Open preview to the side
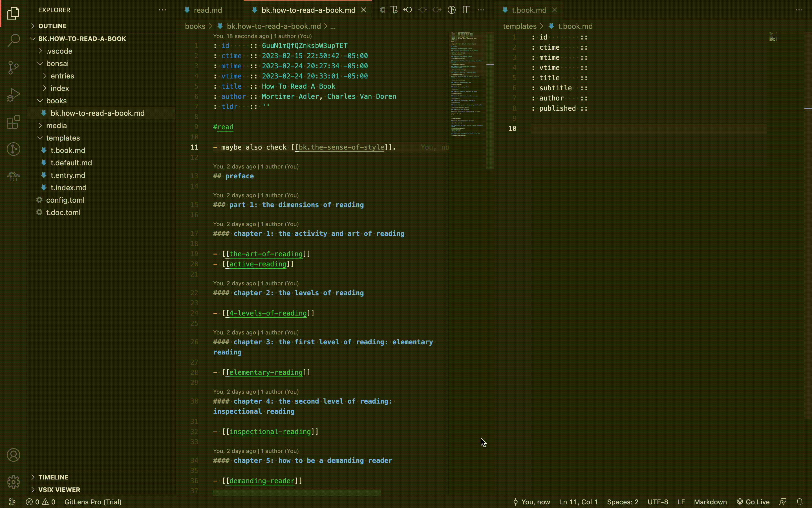Viewport: 812px width, 508px height. (x=394, y=10)
